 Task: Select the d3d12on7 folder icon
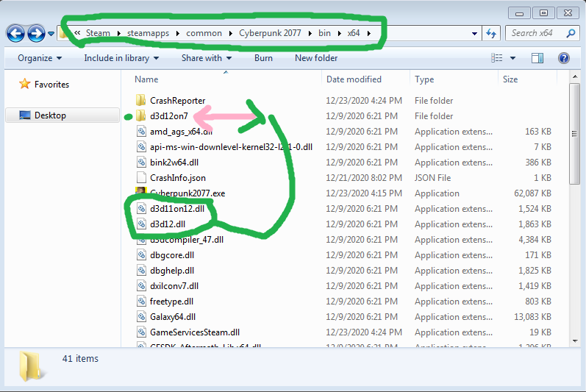coord(141,116)
